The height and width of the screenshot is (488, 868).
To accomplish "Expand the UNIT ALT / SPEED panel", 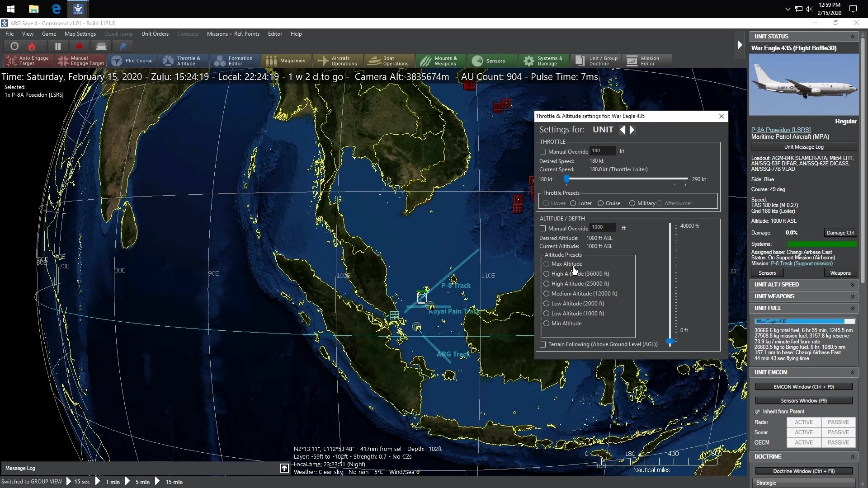I will click(x=853, y=285).
